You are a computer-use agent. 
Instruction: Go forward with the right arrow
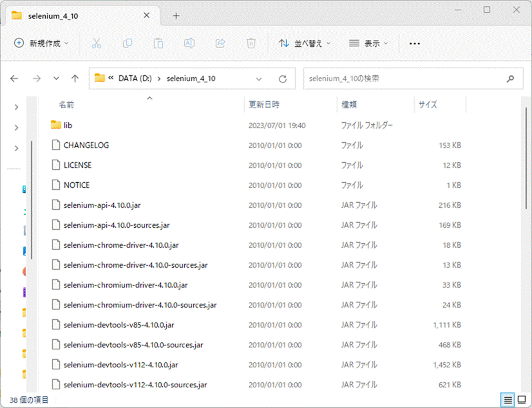[37, 79]
